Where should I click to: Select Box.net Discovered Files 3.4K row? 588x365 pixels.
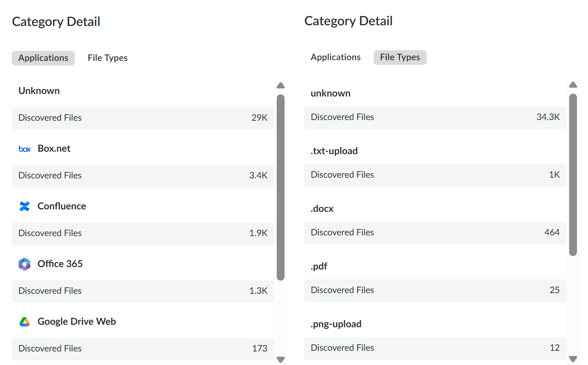(142, 176)
